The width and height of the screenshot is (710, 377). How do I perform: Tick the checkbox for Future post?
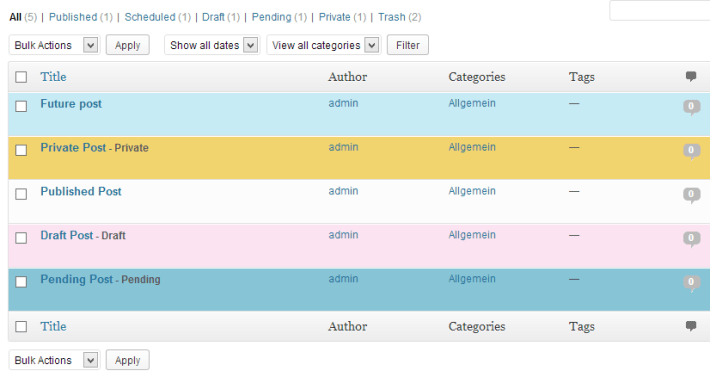pos(21,106)
